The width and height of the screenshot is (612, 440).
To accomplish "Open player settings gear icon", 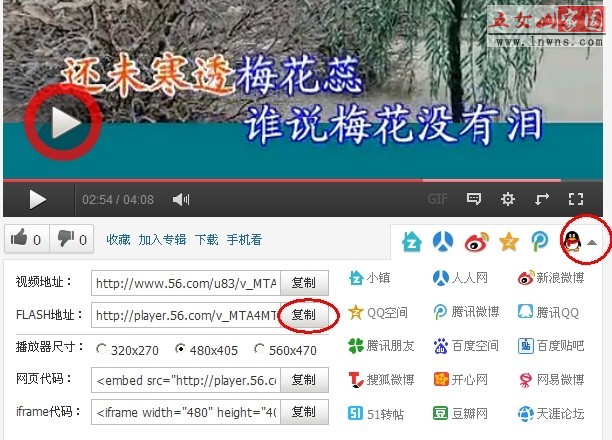I will coord(507,199).
